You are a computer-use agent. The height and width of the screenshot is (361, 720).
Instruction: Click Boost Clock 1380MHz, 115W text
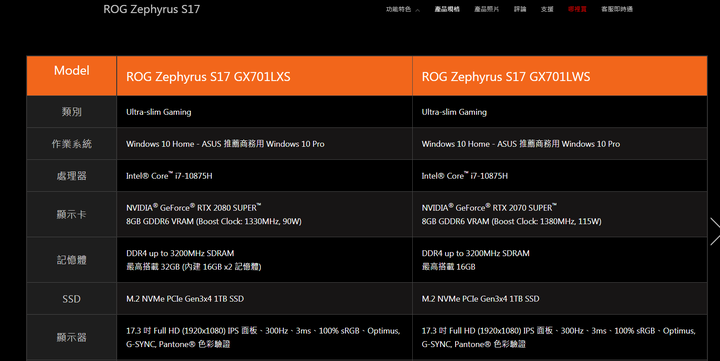pos(512,221)
